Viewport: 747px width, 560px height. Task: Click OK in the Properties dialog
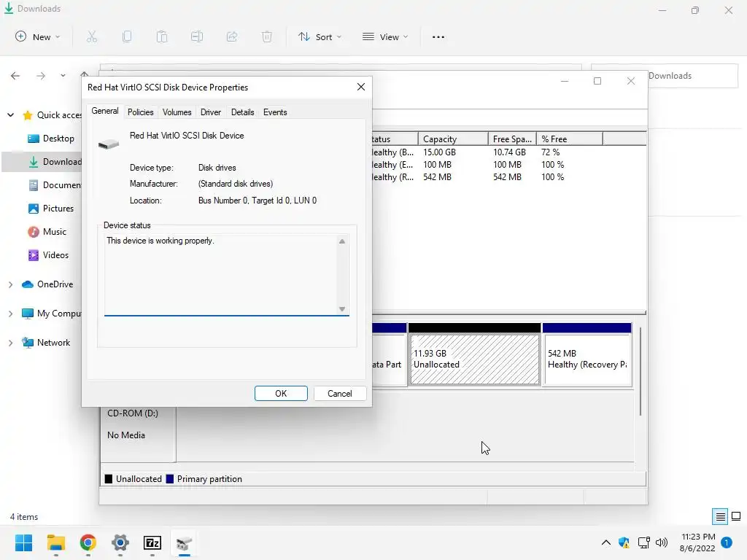pyautogui.click(x=281, y=394)
